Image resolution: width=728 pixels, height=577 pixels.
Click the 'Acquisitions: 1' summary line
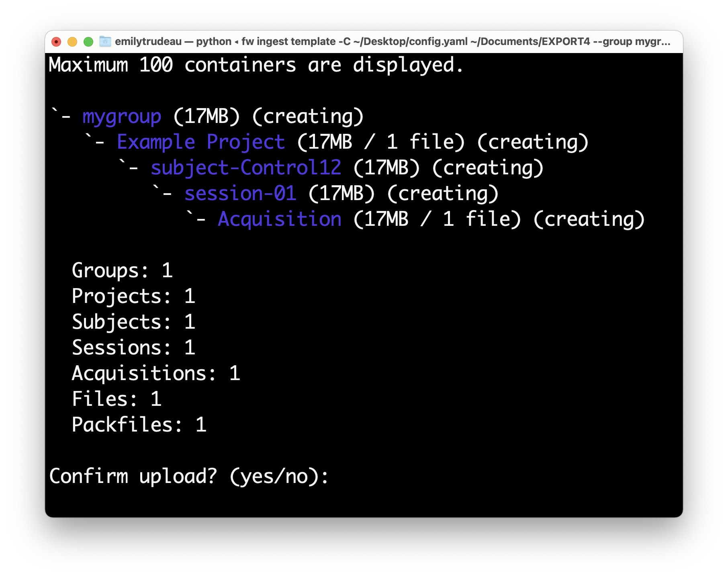click(156, 373)
